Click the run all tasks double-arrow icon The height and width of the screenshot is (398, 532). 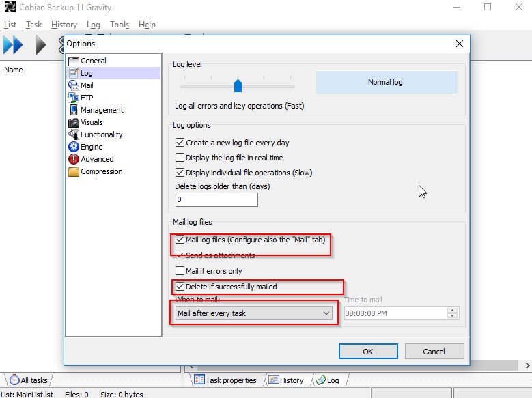(x=13, y=46)
